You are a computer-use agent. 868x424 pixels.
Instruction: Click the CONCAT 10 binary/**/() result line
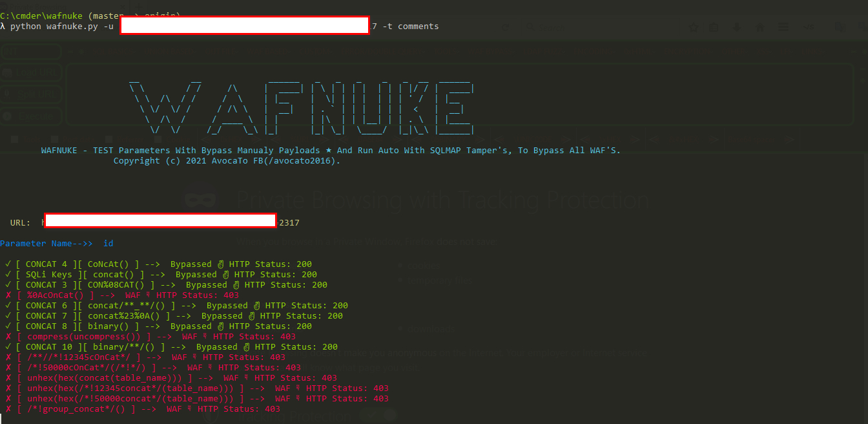tap(171, 347)
